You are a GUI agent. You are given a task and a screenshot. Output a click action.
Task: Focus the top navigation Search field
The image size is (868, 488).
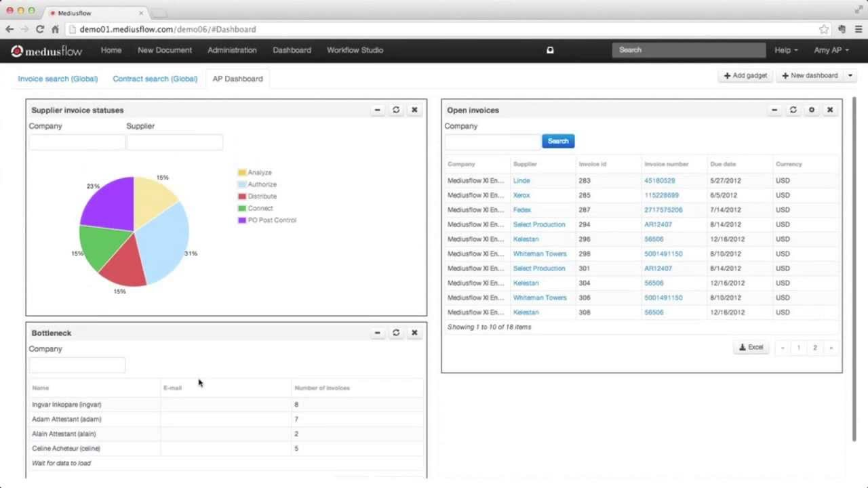pyautogui.click(x=689, y=50)
